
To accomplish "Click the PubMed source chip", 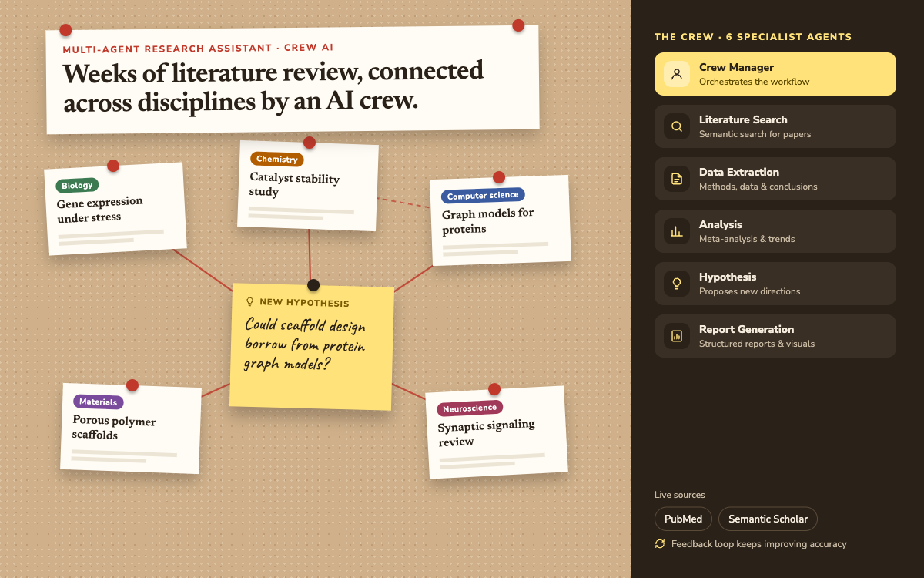I will pos(684,519).
